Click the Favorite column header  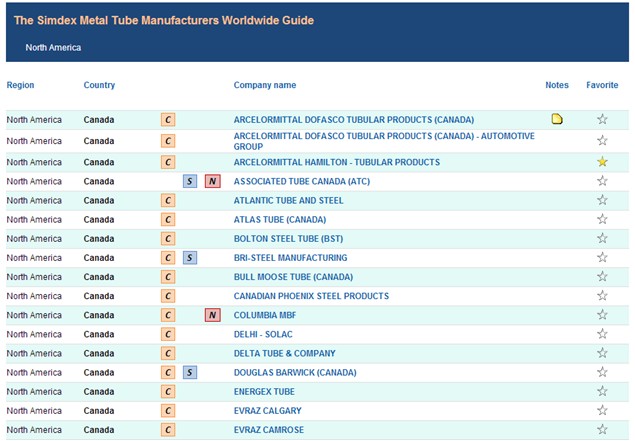point(602,85)
